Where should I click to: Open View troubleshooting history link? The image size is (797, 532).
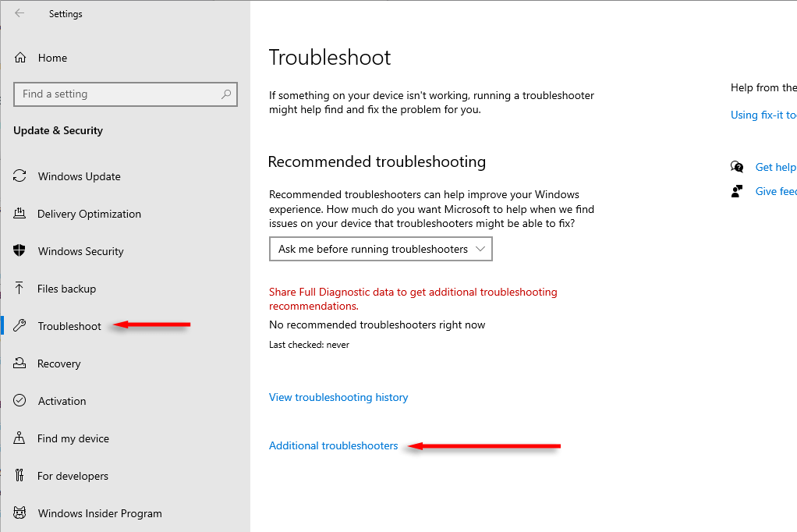tap(338, 397)
